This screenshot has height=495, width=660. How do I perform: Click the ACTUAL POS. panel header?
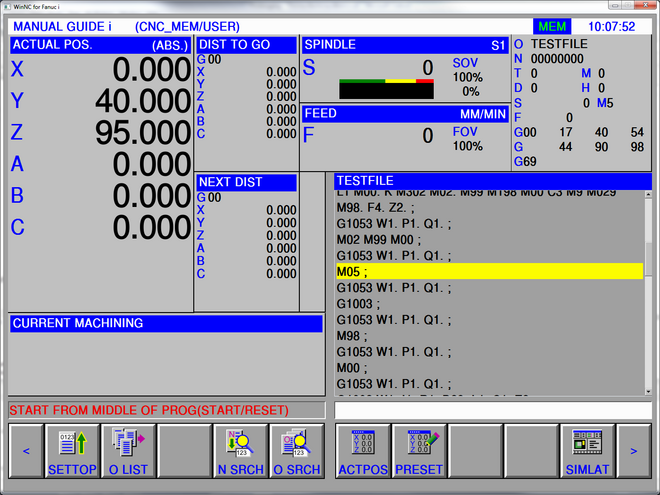100,46
